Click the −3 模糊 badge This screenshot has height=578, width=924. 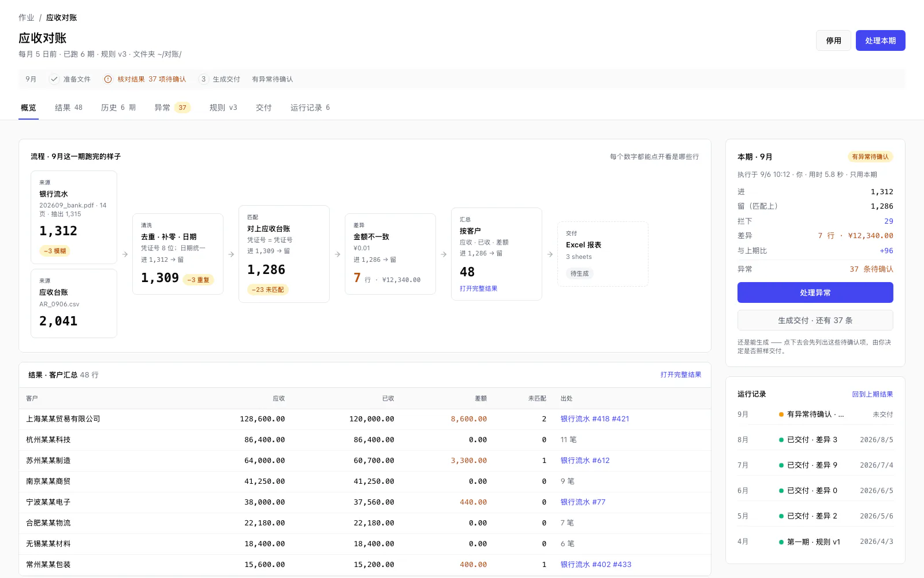pos(55,251)
